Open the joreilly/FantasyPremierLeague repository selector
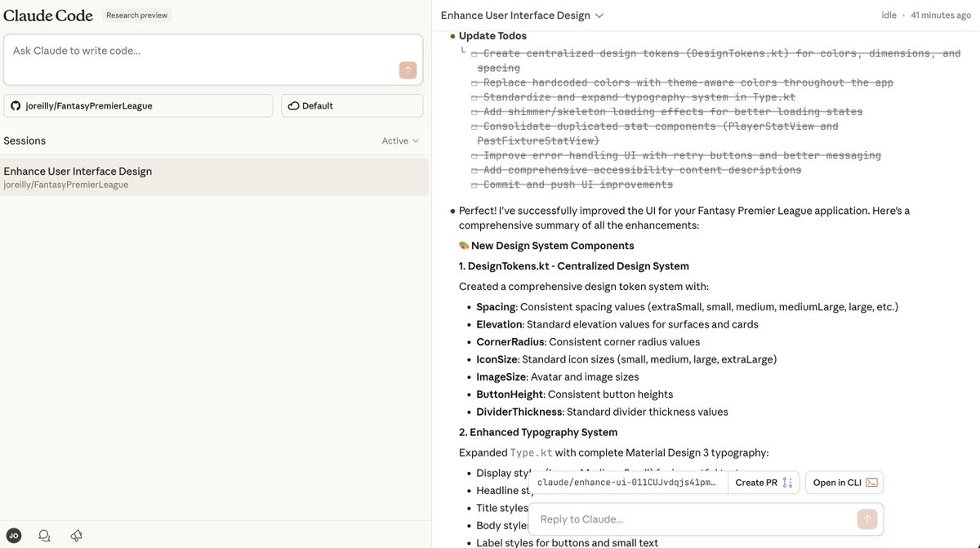The width and height of the screenshot is (980, 548). coord(138,105)
